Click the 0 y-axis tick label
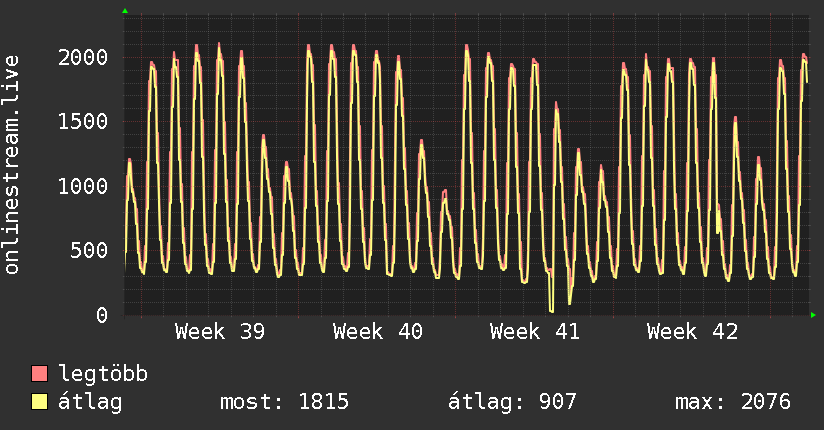Screen dimensions: 824x430 pos(102,315)
